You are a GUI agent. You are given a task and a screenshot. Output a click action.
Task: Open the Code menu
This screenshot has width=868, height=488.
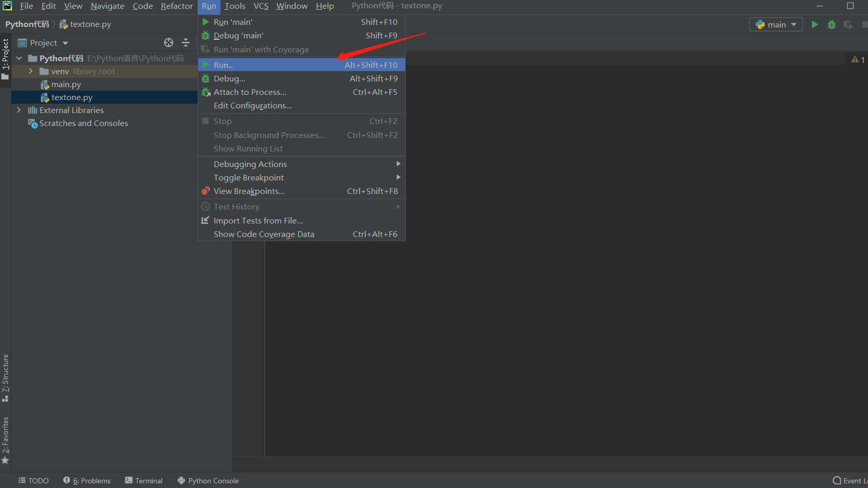[x=143, y=6]
